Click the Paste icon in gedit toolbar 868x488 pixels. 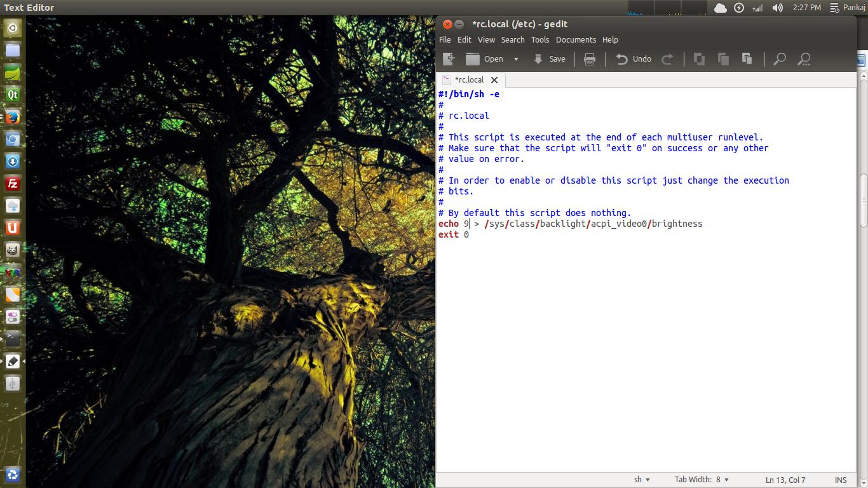click(x=747, y=59)
